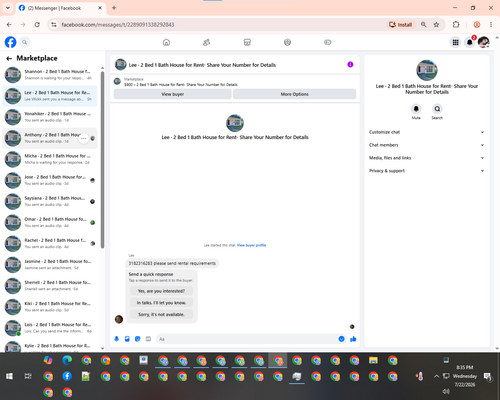Screen dimensions: 500x400
Task: Click View buyer button
Action: [173, 94]
